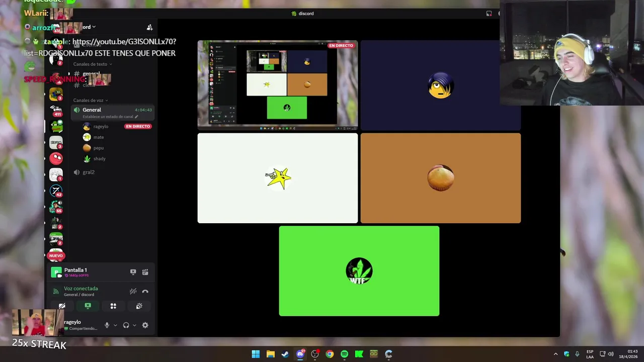The image size is (644, 362).
Task: Open headphone output options arrow
Action: click(134, 325)
